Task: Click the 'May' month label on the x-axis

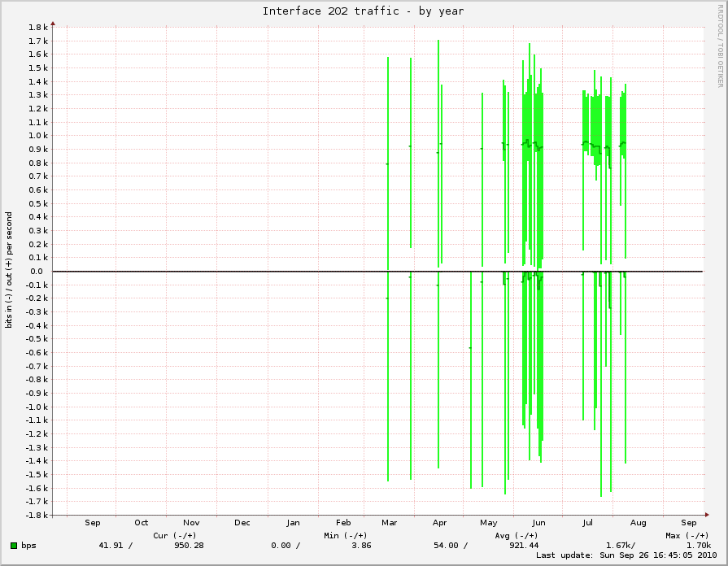Action: pos(488,523)
